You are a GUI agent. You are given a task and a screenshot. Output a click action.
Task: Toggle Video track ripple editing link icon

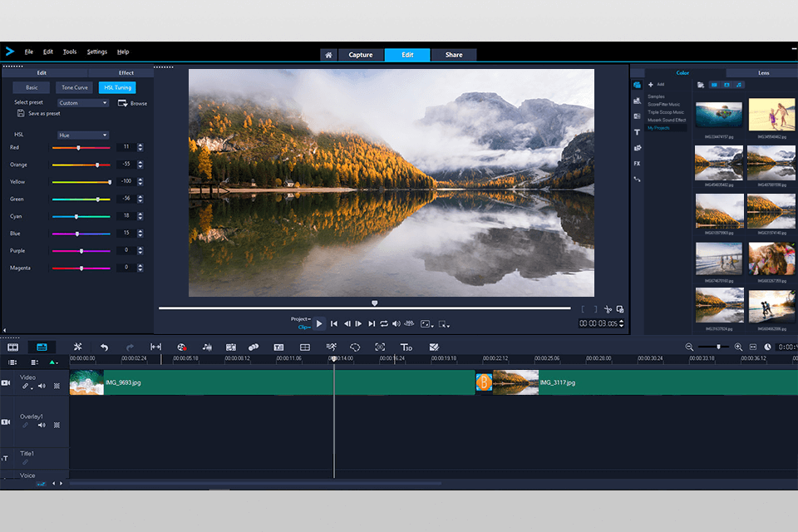coord(25,387)
